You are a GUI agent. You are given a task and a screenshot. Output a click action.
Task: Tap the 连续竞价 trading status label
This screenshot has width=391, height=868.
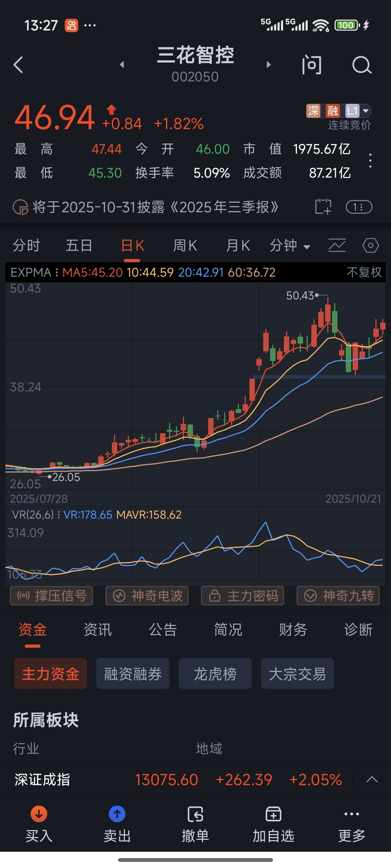click(350, 125)
